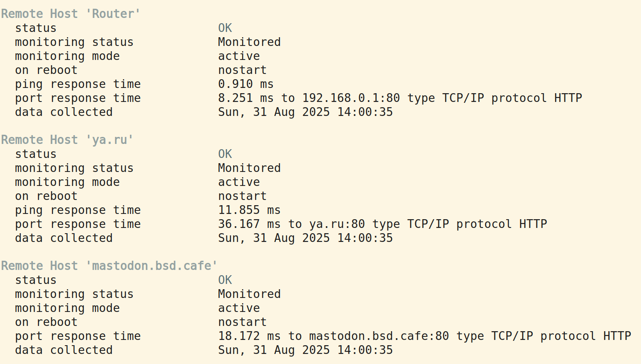The width and height of the screenshot is (641, 364).
Task: Click ya.ru's "on reboot" label
Action: [46, 196]
